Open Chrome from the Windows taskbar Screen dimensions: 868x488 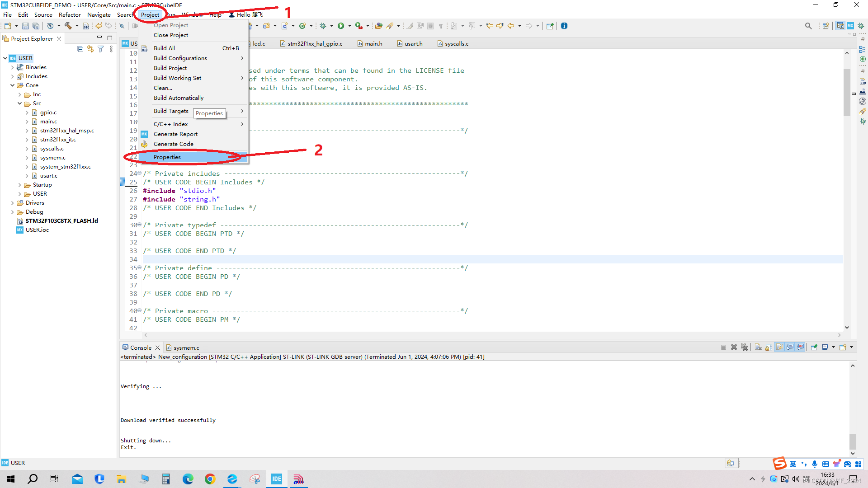(x=210, y=479)
